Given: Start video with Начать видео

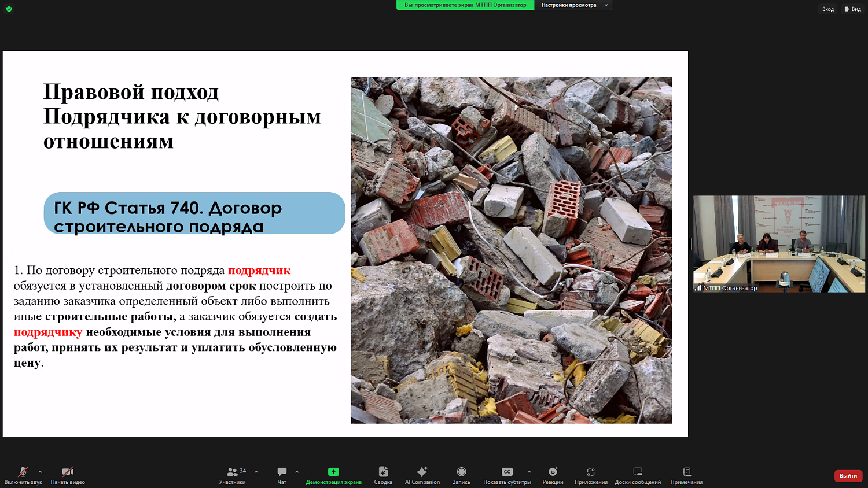Looking at the screenshot, I should (67, 475).
